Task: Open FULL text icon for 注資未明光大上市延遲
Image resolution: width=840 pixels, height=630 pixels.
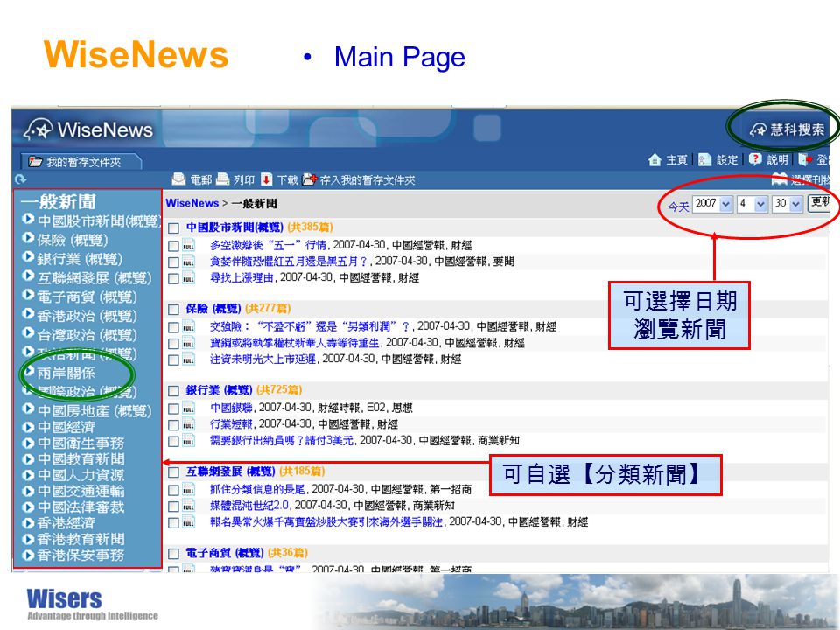Action: coord(189,360)
